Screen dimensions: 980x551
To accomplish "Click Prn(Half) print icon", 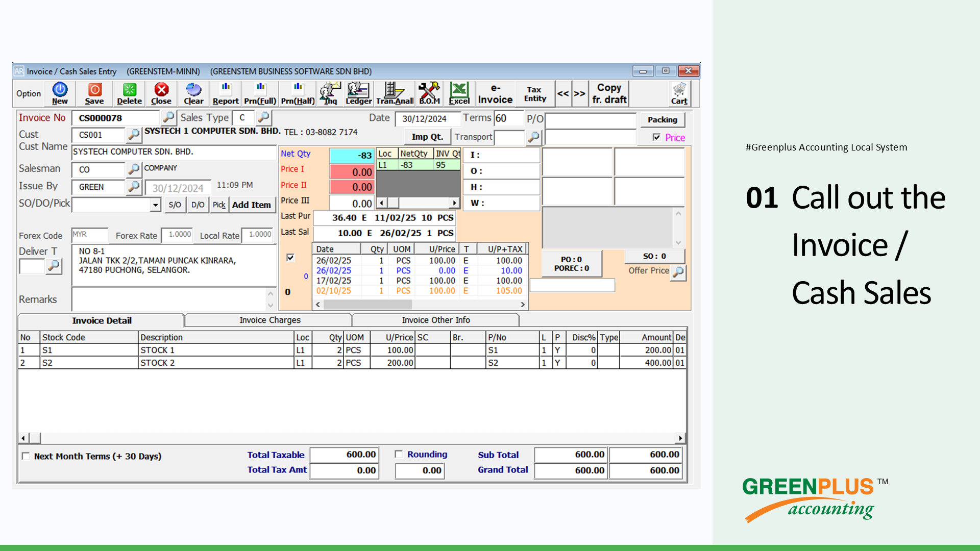I will click(298, 93).
